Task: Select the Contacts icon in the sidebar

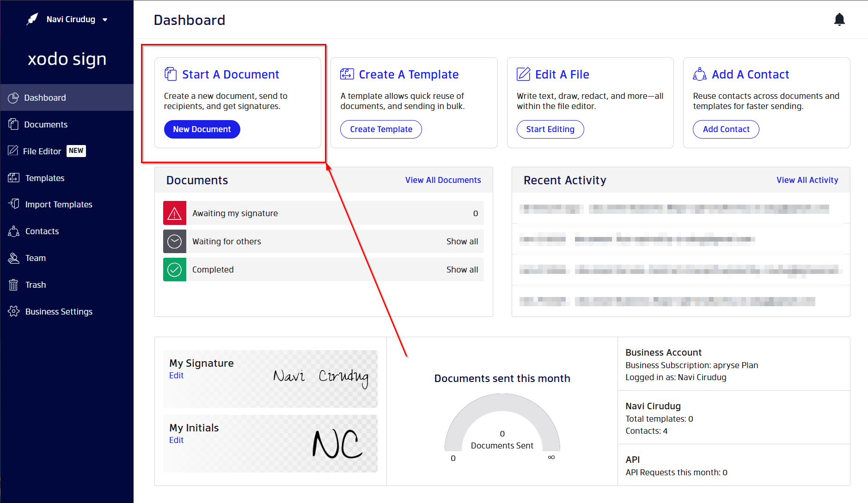Action: (x=13, y=231)
